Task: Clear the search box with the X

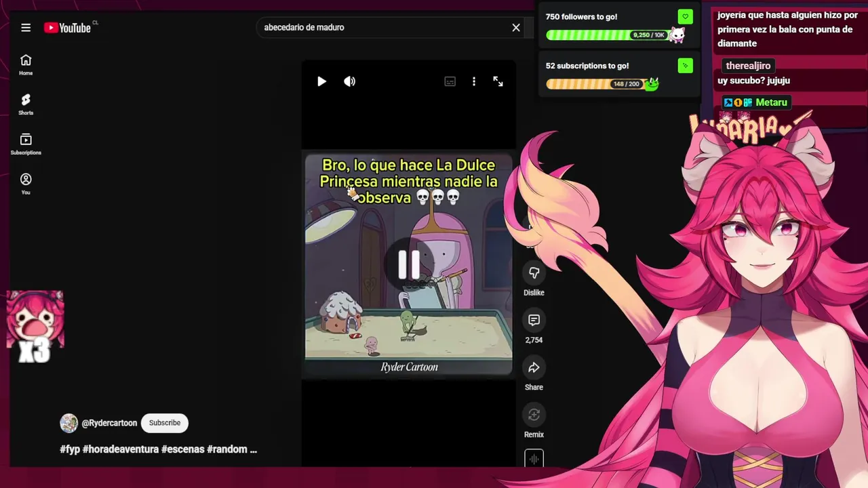Action: coord(516,28)
